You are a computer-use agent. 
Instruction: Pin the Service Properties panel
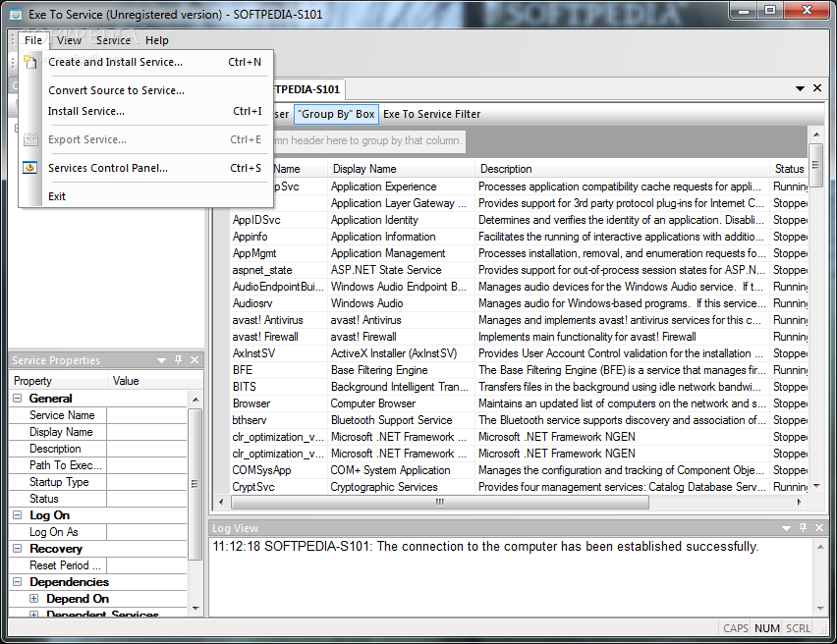pos(178,360)
